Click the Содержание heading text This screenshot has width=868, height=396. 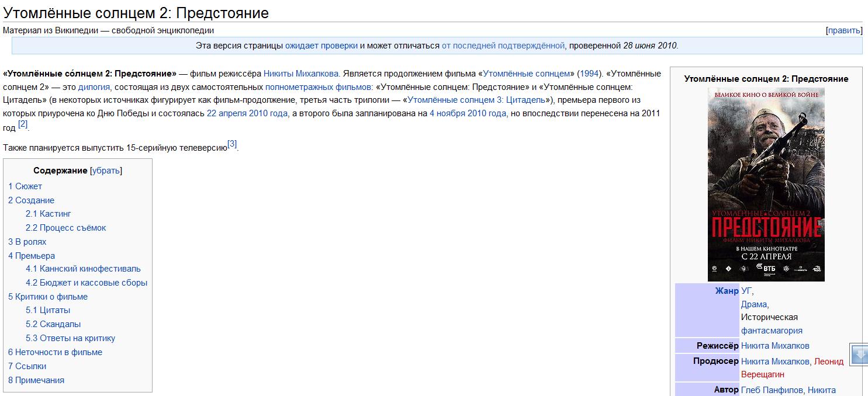click(60, 171)
